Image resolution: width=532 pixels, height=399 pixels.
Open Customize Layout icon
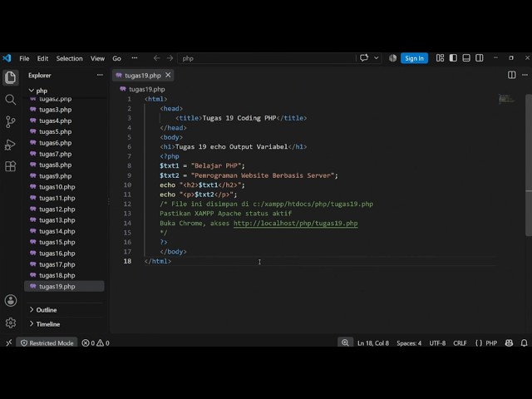440,58
